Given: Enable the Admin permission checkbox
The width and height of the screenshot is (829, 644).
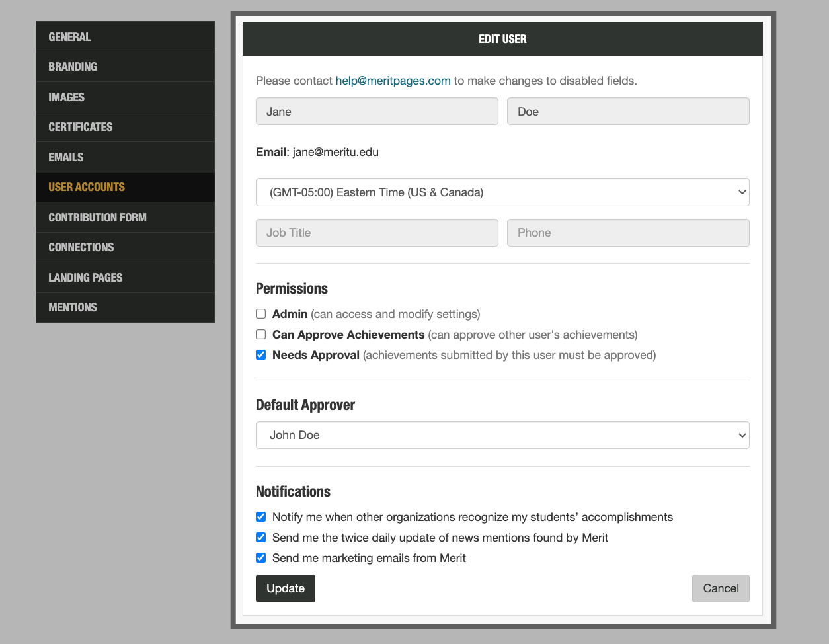Looking at the screenshot, I should click(x=261, y=314).
